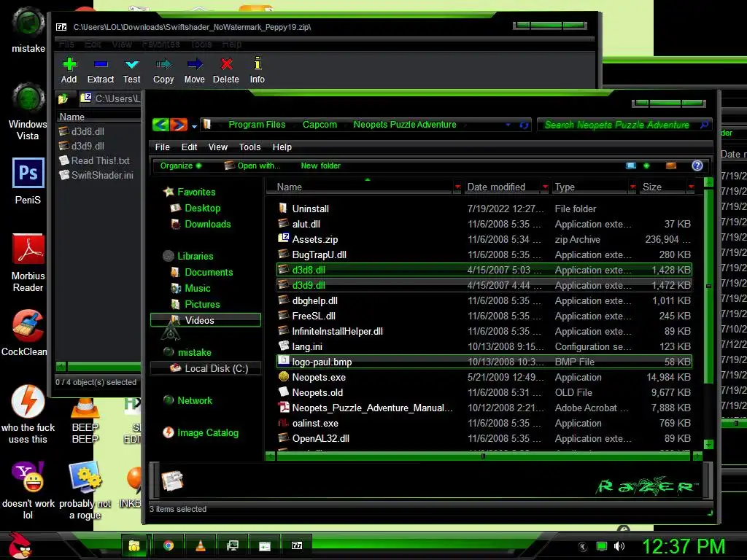Select Neopets.exe in the file list
The image size is (747, 560).
[484, 378]
